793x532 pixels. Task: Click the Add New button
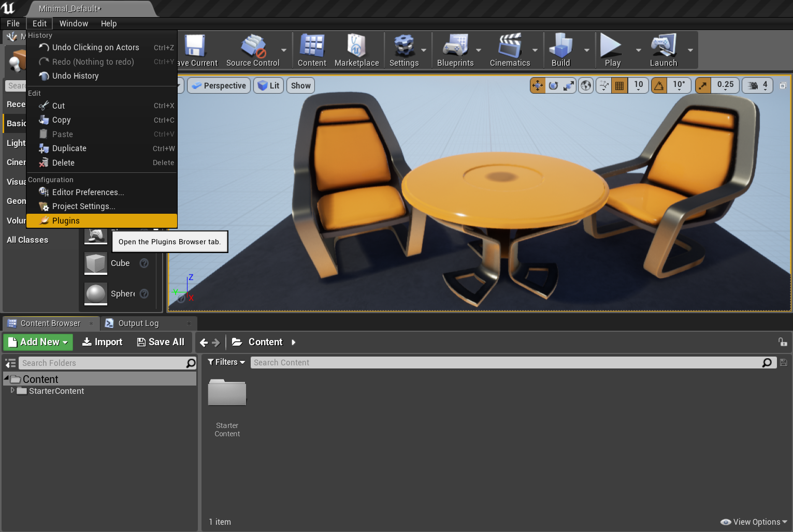pos(38,342)
